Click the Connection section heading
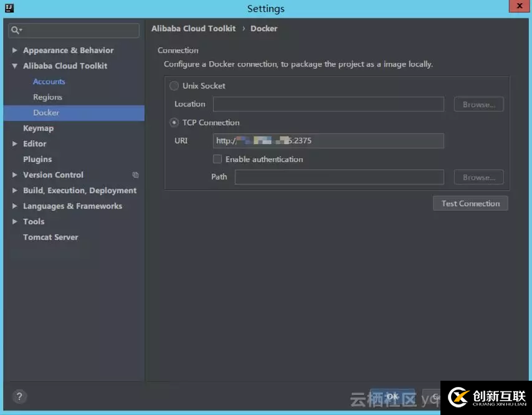 click(178, 50)
